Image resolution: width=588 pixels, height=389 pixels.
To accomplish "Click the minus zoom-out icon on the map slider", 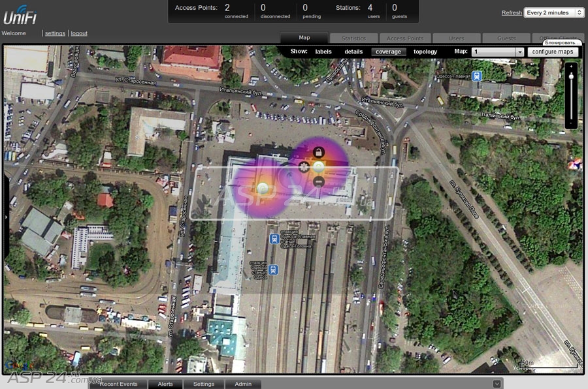I will tap(572, 123).
